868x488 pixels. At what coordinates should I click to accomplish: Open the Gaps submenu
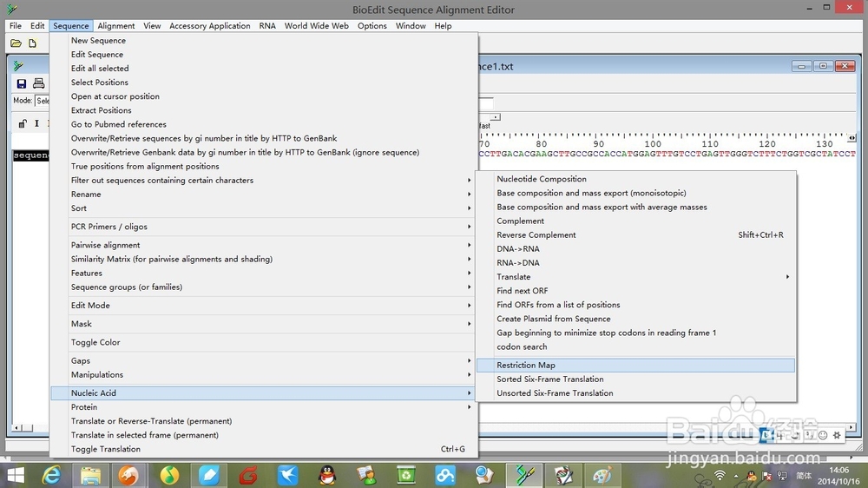pyautogui.click(x=264, y=360)
